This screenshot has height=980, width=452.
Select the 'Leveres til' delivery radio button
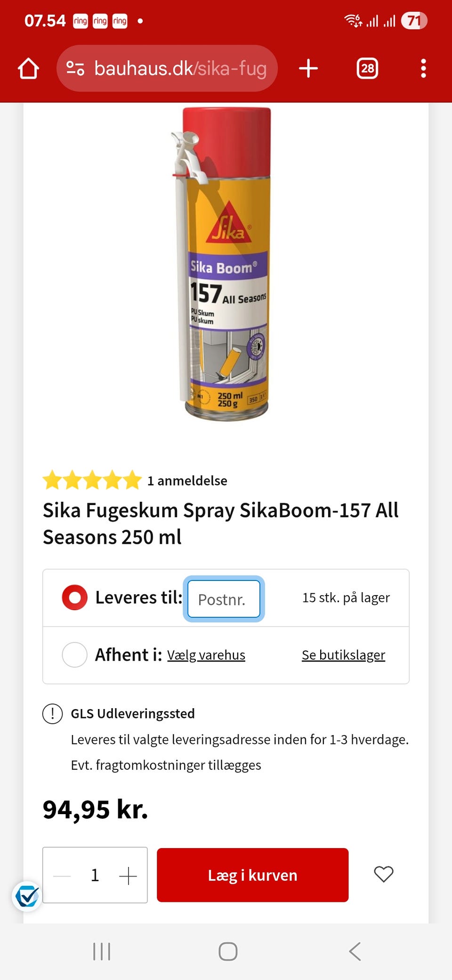tap(74, 597)
